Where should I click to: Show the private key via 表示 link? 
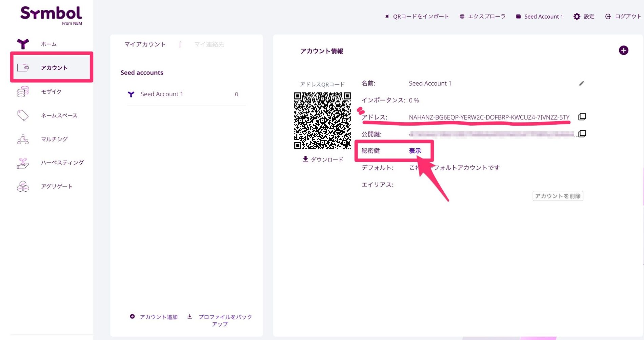(x=415, y=151)
